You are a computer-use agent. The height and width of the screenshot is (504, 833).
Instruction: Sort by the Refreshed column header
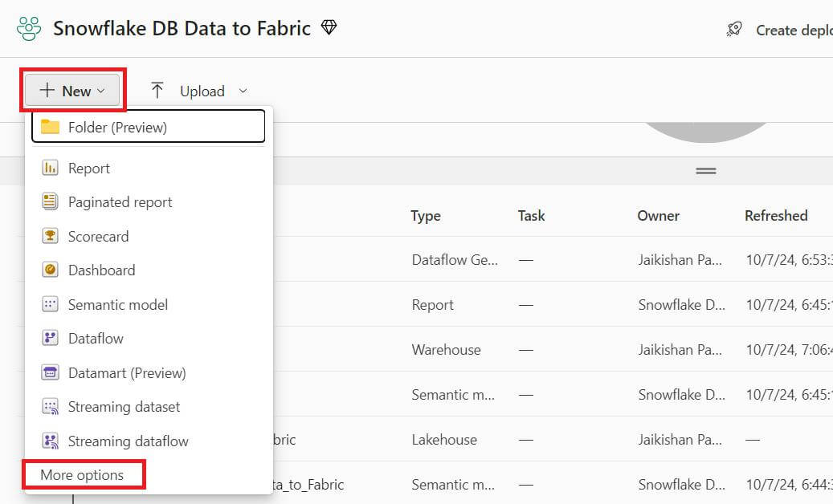(x=776, y=215)
